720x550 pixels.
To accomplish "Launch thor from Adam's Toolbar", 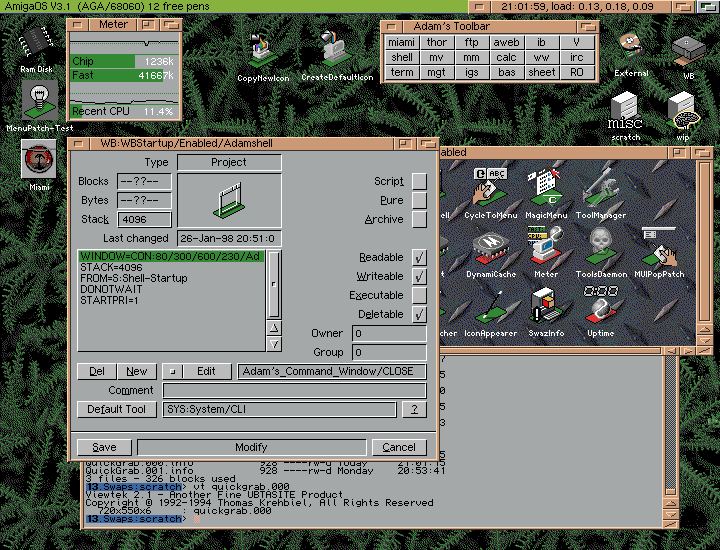I will [437, 42].
